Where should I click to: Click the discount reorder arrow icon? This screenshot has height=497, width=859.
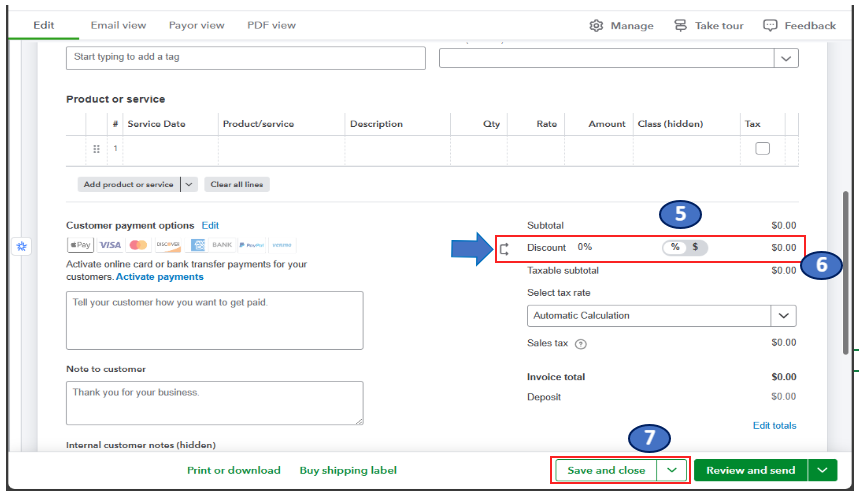click(x=505, y=249)
